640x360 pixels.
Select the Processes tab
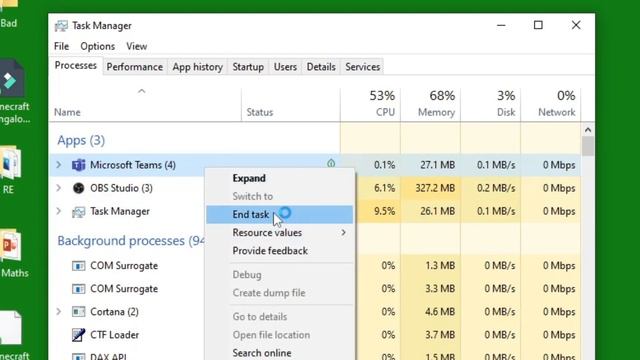click(x=76, y=66)
